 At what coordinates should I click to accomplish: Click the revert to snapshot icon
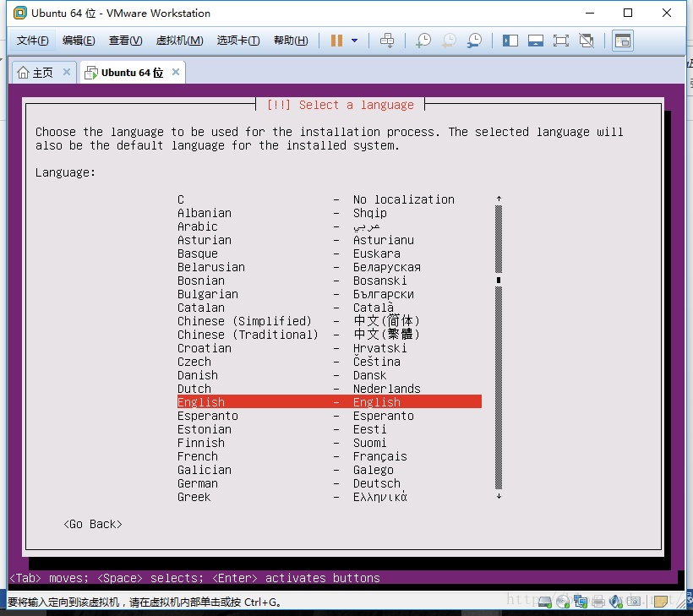pyautogui.click(x=449, y=41)
